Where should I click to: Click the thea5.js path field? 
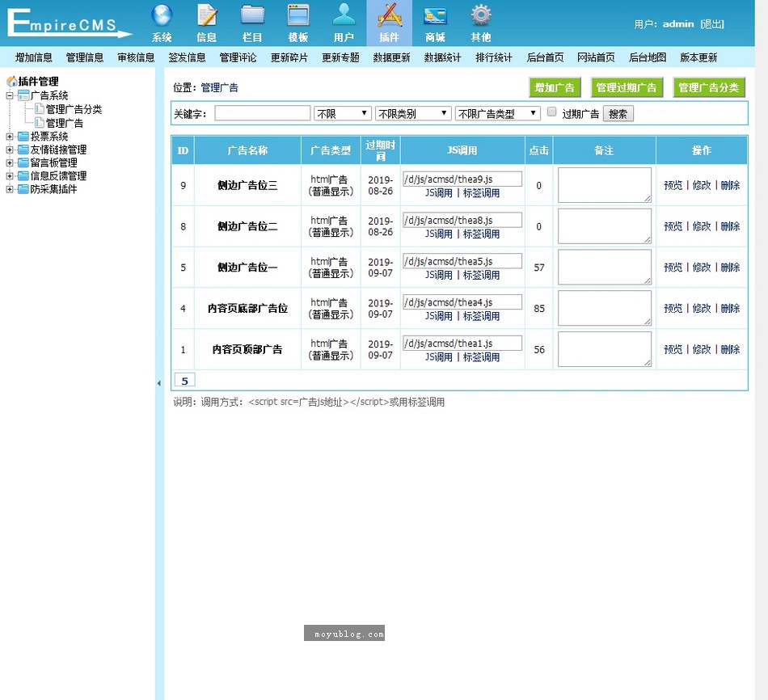tap(462, 261)
